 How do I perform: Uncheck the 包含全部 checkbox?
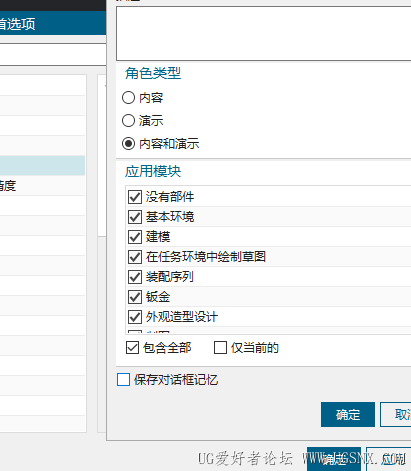pos(132,348)
